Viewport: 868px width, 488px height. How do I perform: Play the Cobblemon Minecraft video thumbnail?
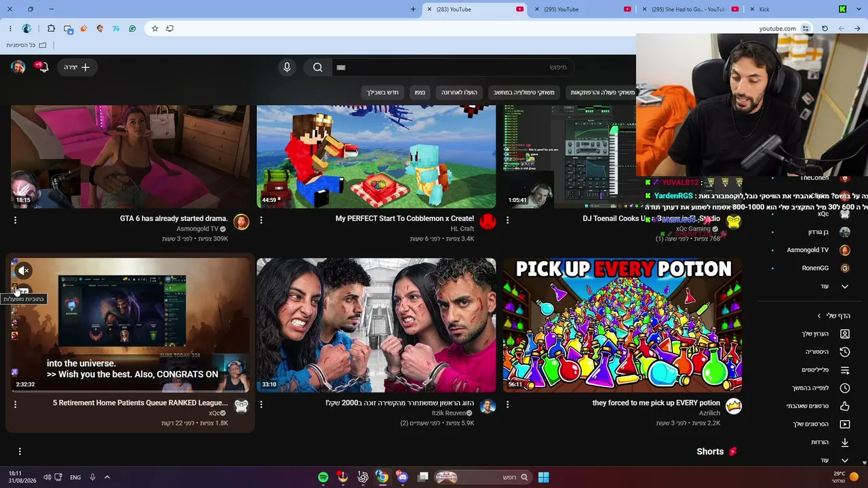coord(376,157)
